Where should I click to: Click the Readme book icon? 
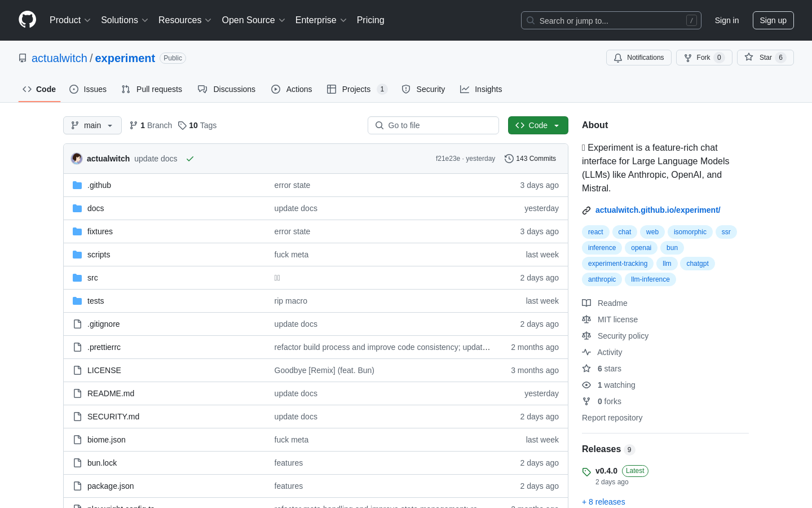pyautogui.click(x=586, y=303)
